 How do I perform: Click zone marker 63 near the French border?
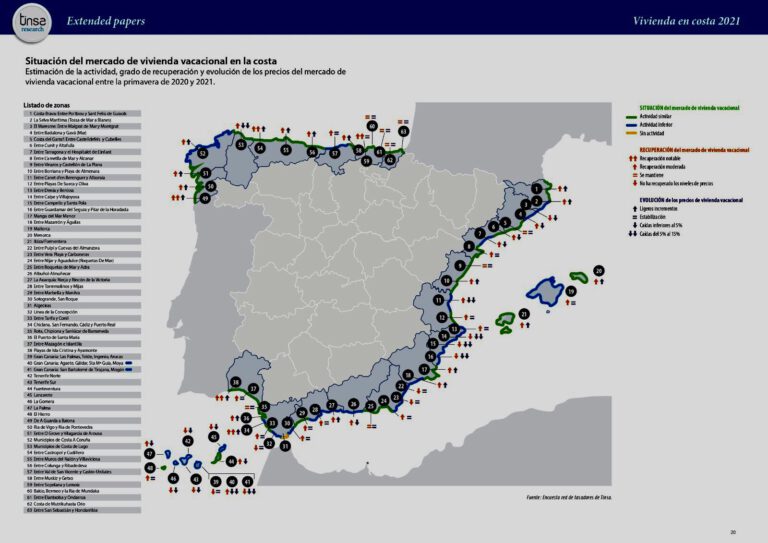(404, 131)
